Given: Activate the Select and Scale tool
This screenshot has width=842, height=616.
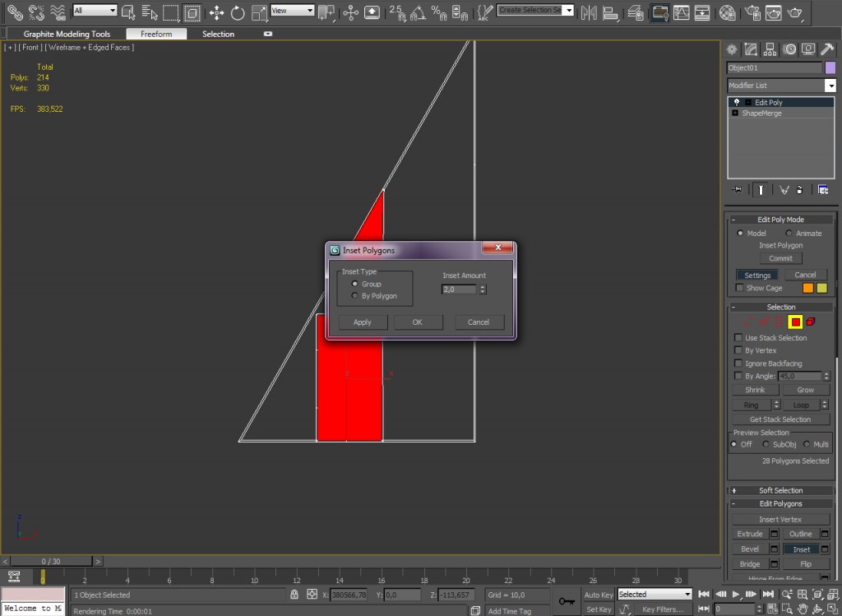Looking at the screenshot, I should pyautogui.click(x=259, y=12).
